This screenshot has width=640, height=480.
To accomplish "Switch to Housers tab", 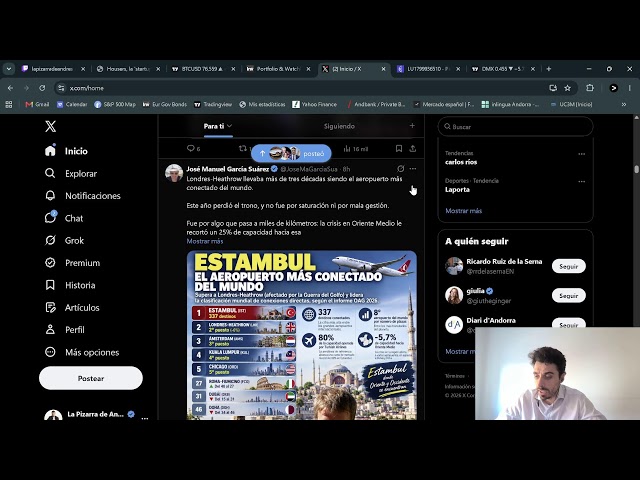I will point(128,69).
